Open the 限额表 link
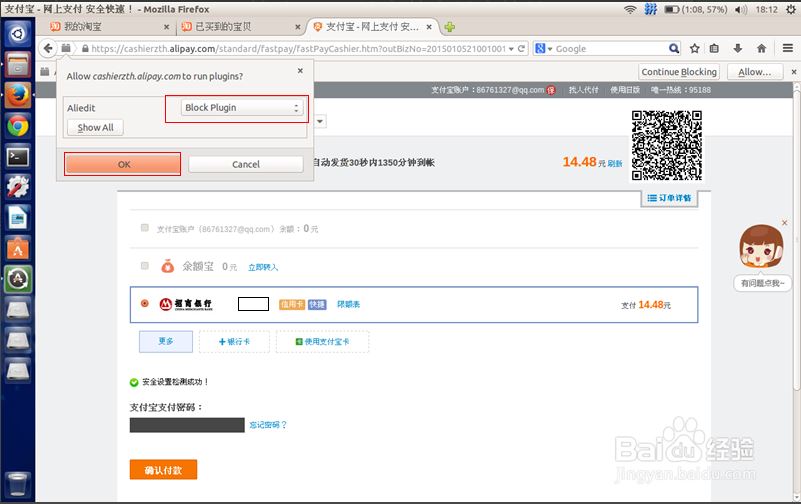 (x=348, y=304)
